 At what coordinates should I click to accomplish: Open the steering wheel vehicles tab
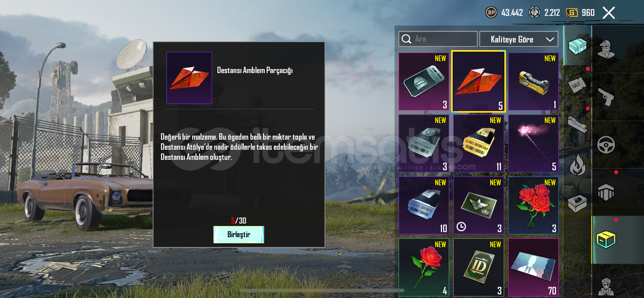click(606, 145)
